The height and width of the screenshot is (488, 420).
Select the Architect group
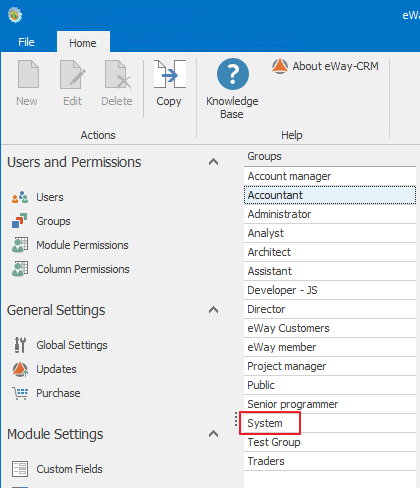(x=330, y=252)
